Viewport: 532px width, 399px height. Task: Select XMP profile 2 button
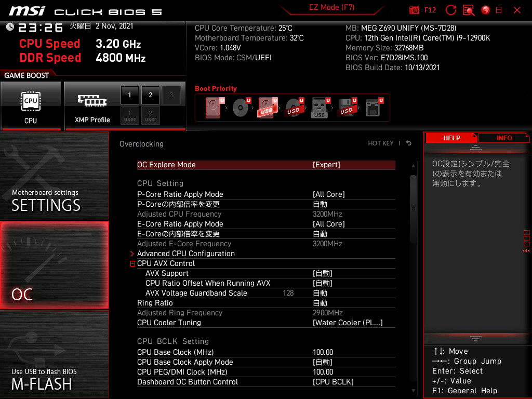click(150, 95)
